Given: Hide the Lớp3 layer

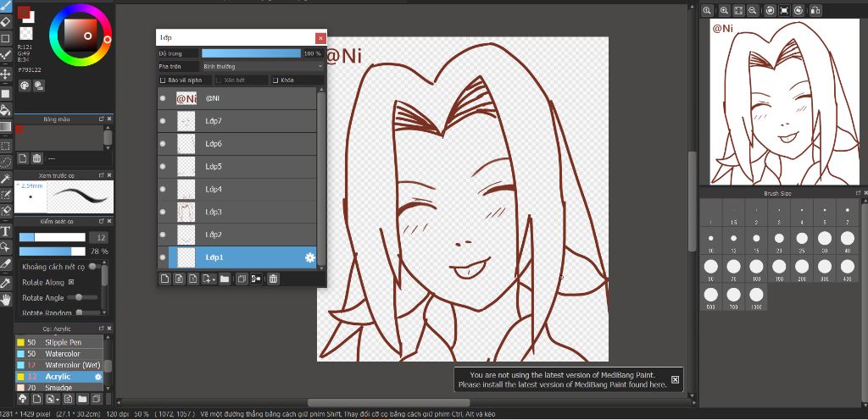Looking at the screenshot, I should [x=163, y=212].
